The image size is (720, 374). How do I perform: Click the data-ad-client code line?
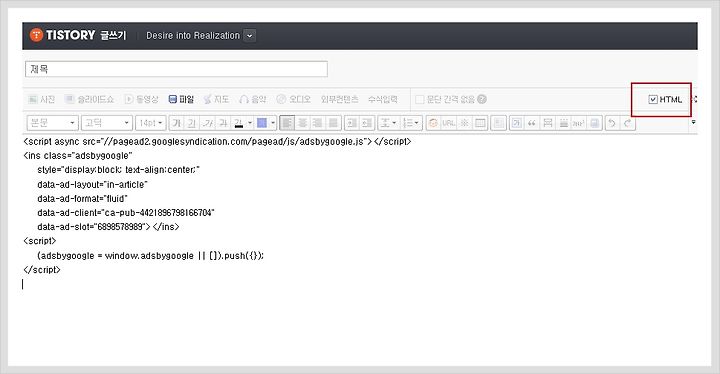[126, 213]
